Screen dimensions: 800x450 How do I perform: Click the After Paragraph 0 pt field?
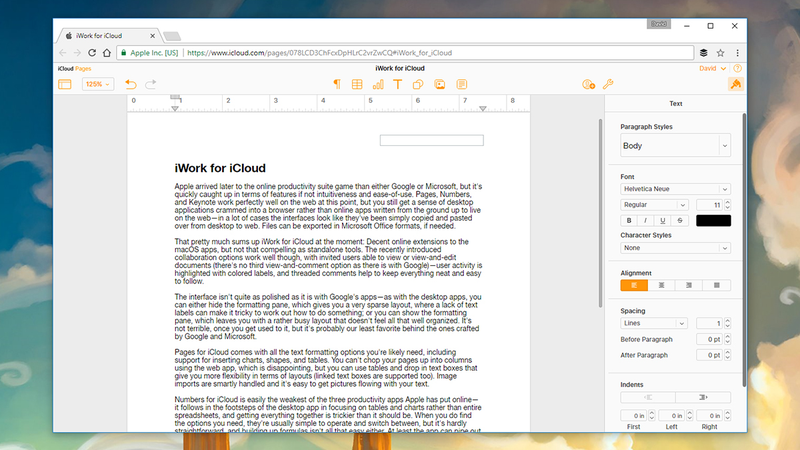(710, 355)
